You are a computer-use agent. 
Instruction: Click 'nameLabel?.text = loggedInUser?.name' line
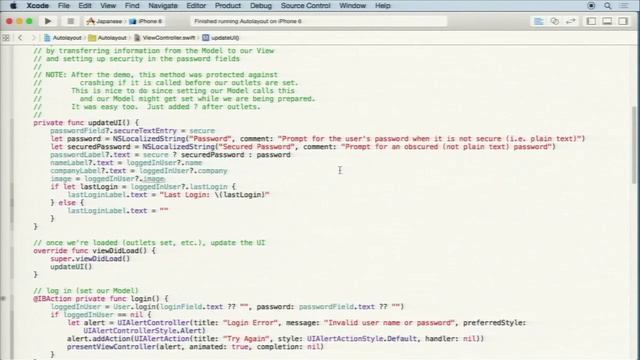[126, 163]
